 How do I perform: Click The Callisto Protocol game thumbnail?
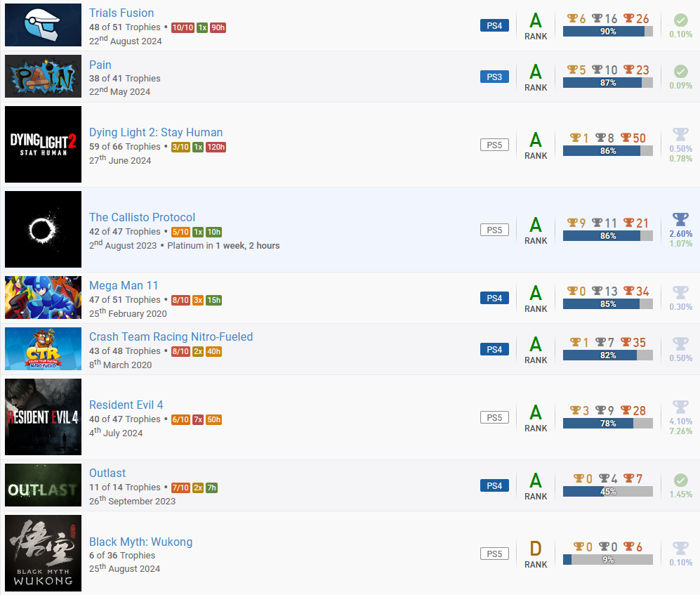[x=44, y=229]
